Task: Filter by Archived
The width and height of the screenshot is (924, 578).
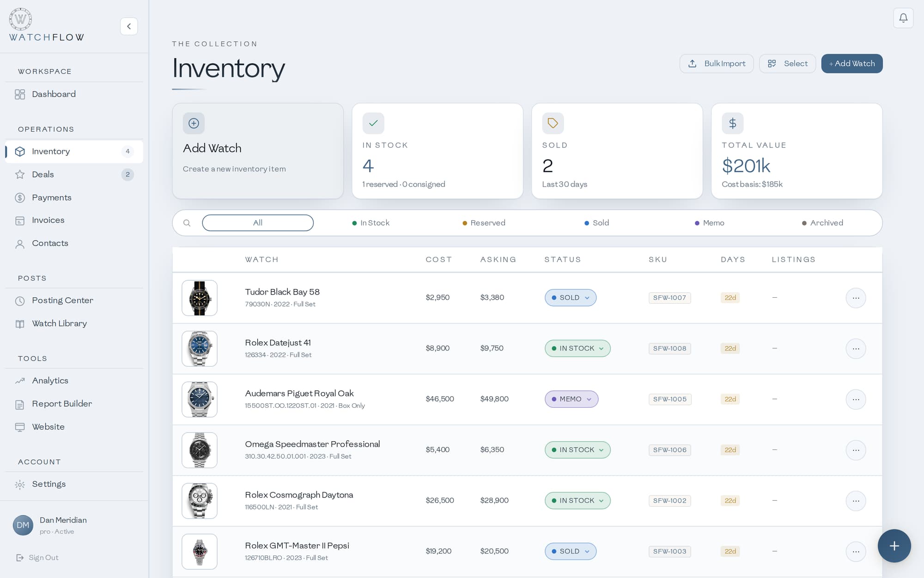Action: pos(822,223)
